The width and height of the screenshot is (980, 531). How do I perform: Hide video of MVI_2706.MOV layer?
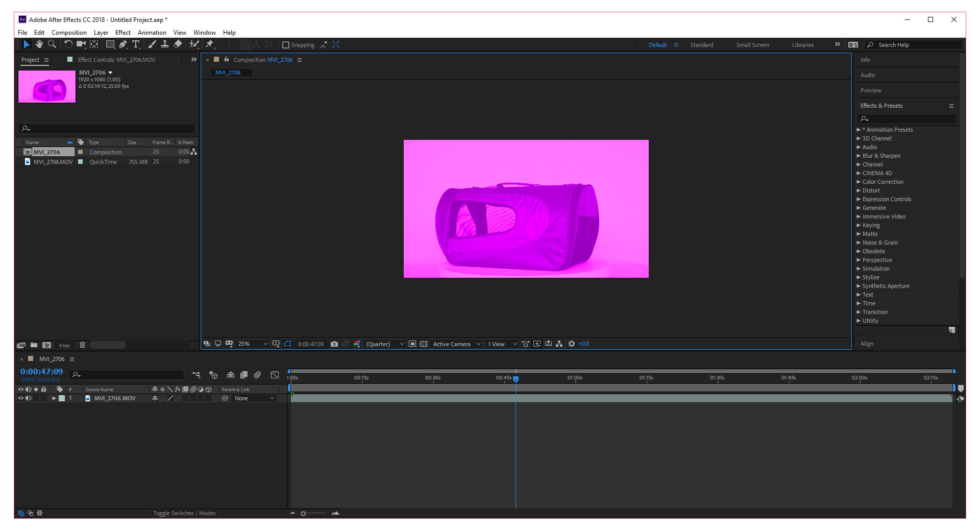click(x=21, y=398)
